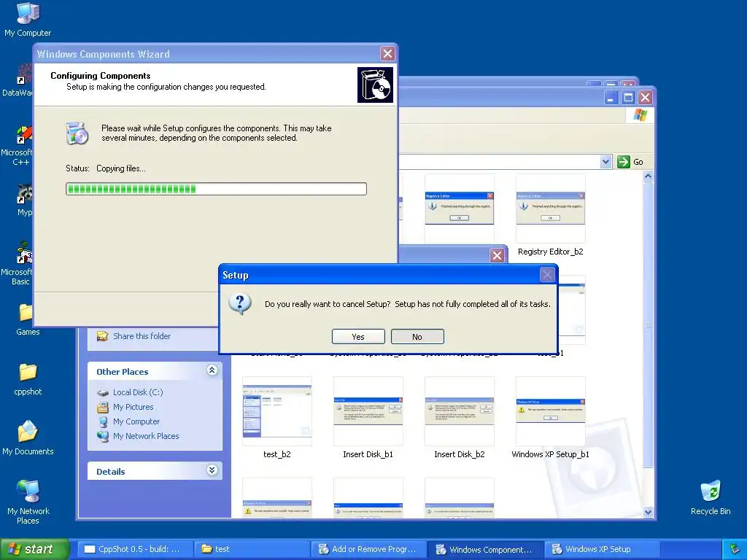This screenshot has width=747, height=560.
Task: Choose No in the Setup dialog
Action: (x=417, y=337)
